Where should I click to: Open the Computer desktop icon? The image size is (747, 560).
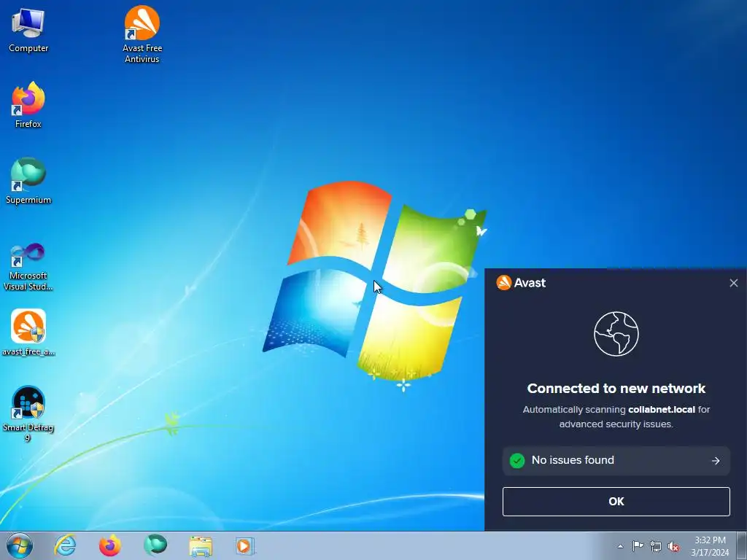click(28, 31)
